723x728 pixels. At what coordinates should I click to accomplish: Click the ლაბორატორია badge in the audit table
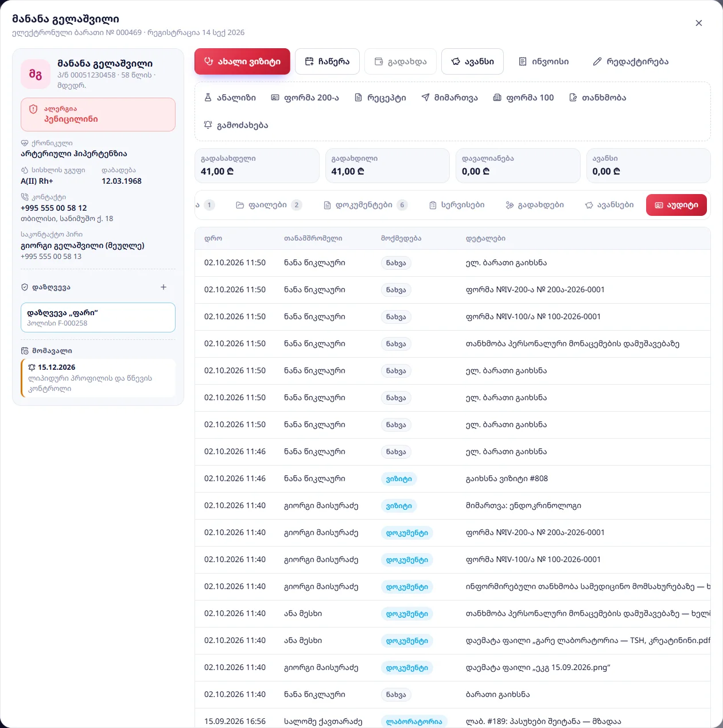point(414,722)
